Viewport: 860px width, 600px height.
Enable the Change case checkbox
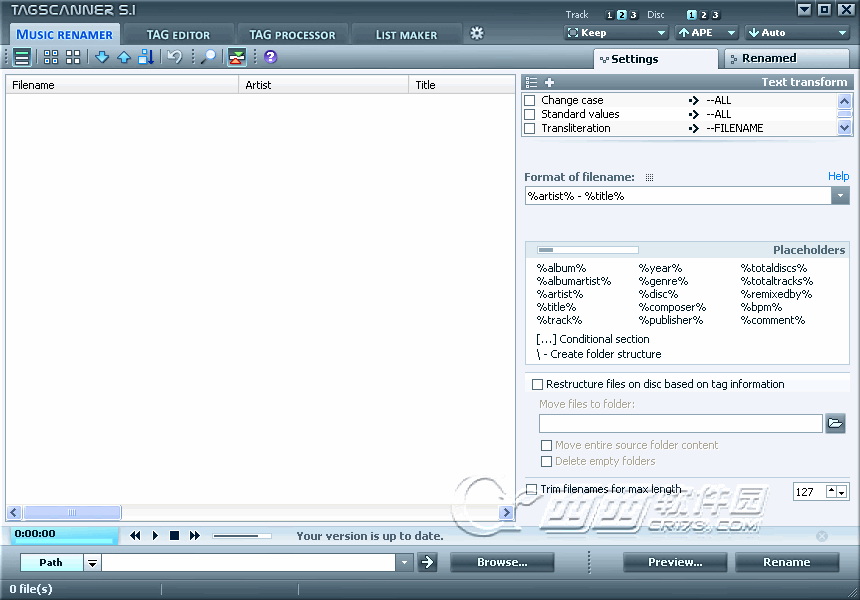coord(530,101)
